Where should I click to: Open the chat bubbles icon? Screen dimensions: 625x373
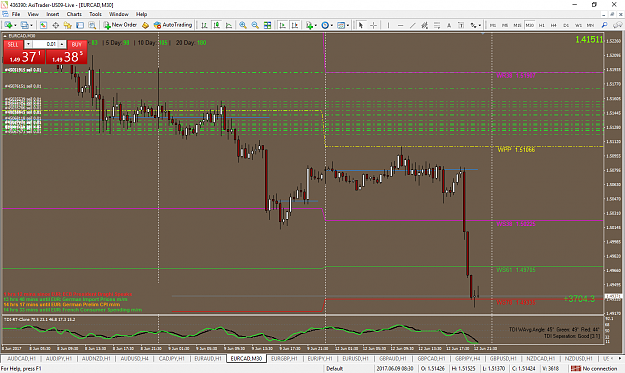point(617,25)
